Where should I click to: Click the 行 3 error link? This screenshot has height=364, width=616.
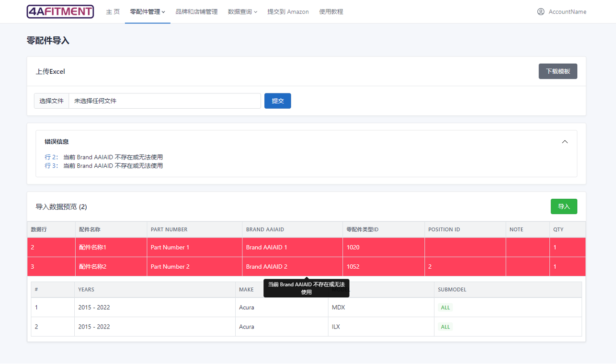(x=51, y=166)
